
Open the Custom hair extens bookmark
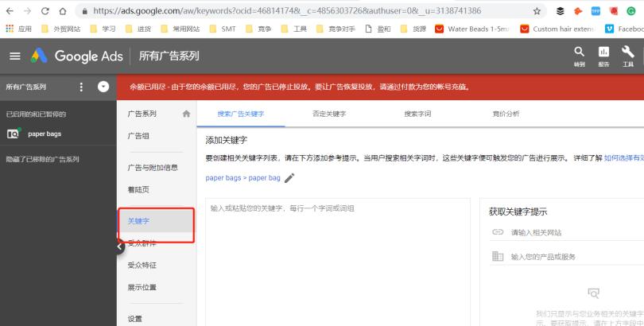pyautogui.click(x=557, y=29)
